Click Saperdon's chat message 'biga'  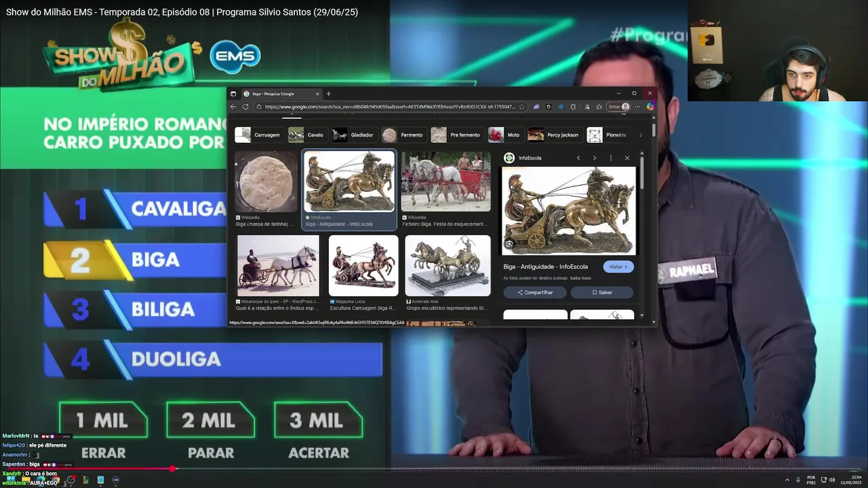[x=35, y=464]
